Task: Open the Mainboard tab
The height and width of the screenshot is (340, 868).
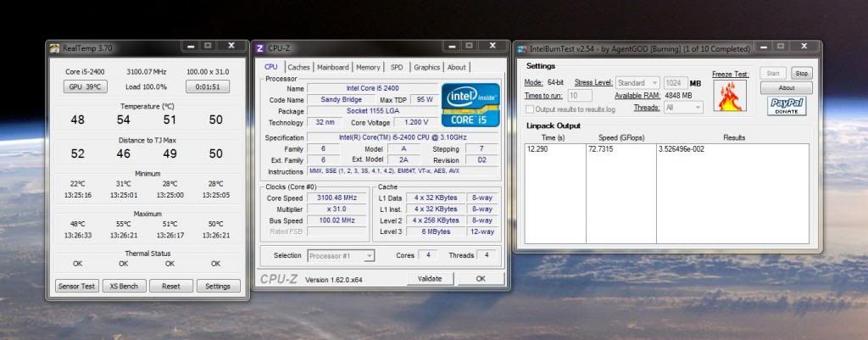Action: click(x=333, y=68)
